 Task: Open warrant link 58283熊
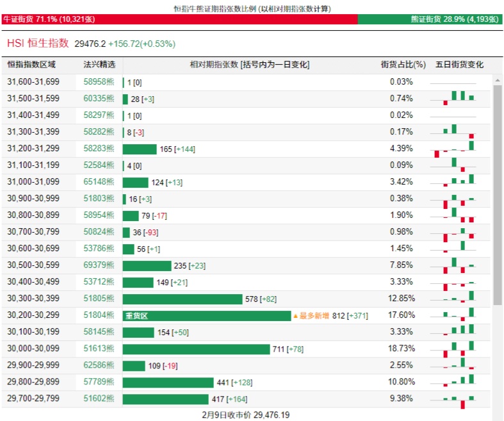[x=99, y=149]
